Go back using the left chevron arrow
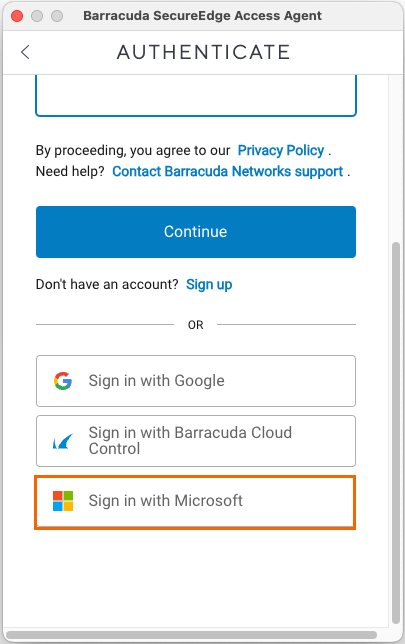The image size is (405, 644). click(25, 52)
